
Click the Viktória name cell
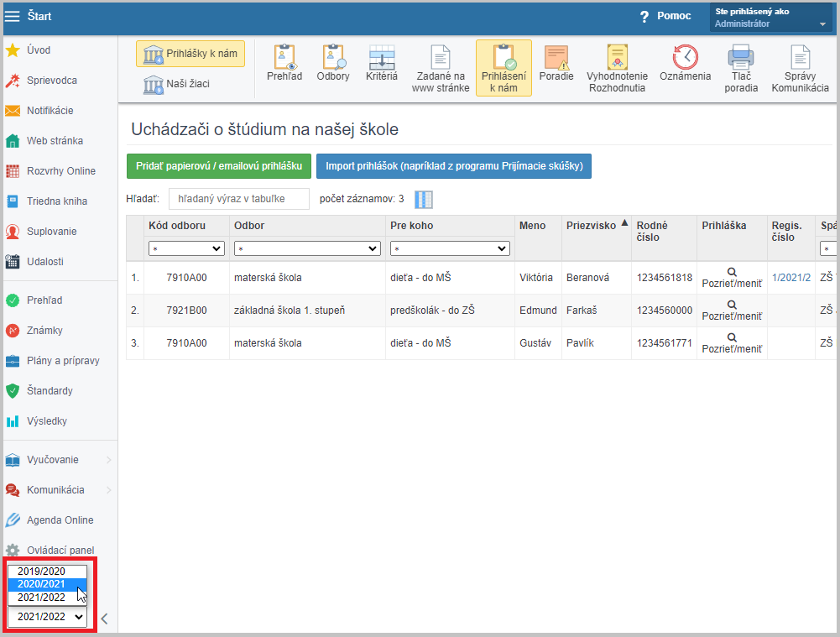(536, 278)
